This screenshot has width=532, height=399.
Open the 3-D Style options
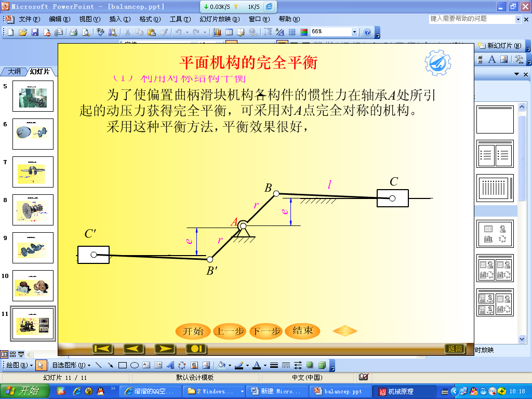(x=322, y=365)
